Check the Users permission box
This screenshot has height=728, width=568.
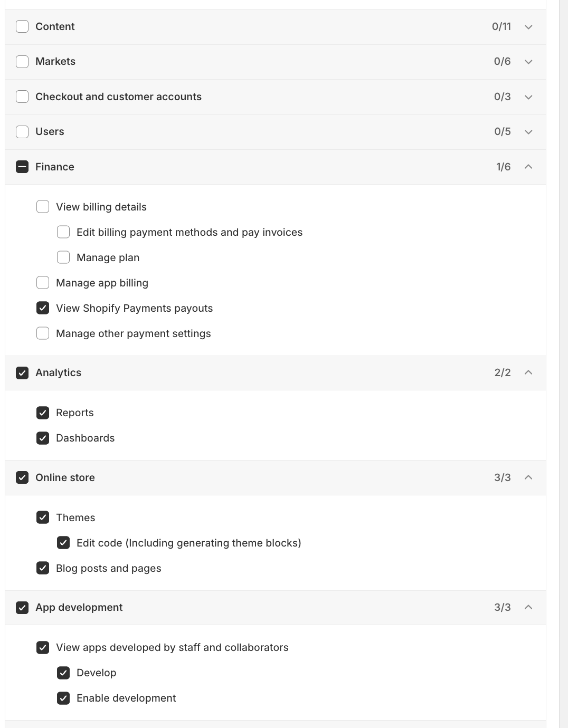coord(22,131)
